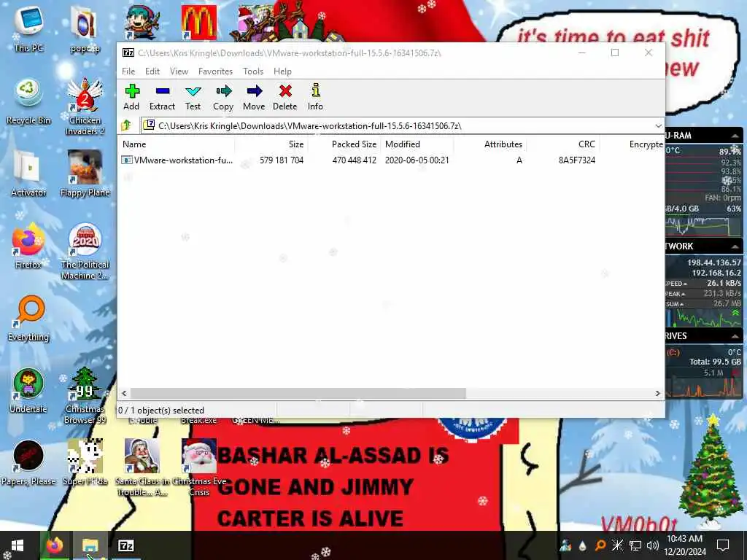Switch to Firefox in the taskbar
The width and height of the screenshot is (747, 560).
[x=55, y=545]
